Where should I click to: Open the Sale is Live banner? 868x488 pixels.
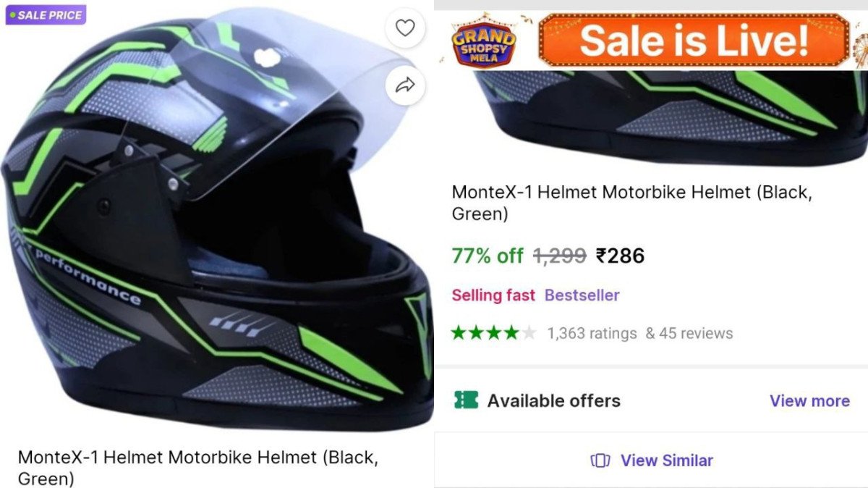point(693,41)
